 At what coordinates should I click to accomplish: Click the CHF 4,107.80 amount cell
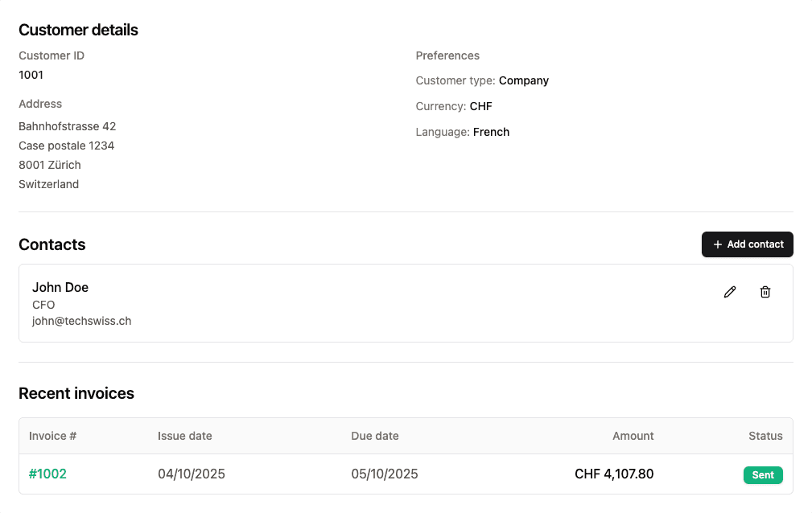[614, 474]
